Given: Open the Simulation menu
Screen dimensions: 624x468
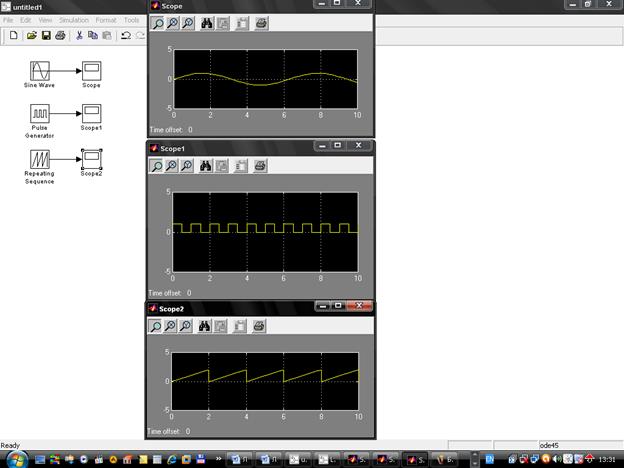Looking at the screenshot, I should click(x=73, y=20).
